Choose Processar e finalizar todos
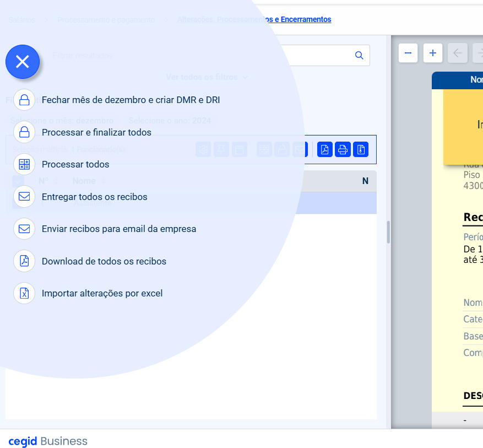The height and width of the screenshot is (448, 483). pyautogui.click(x=96, y=132)
